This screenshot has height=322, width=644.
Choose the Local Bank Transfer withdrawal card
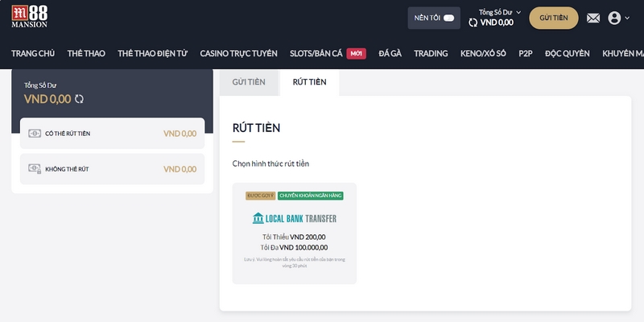pyautogui.click(x=294, y=233)
